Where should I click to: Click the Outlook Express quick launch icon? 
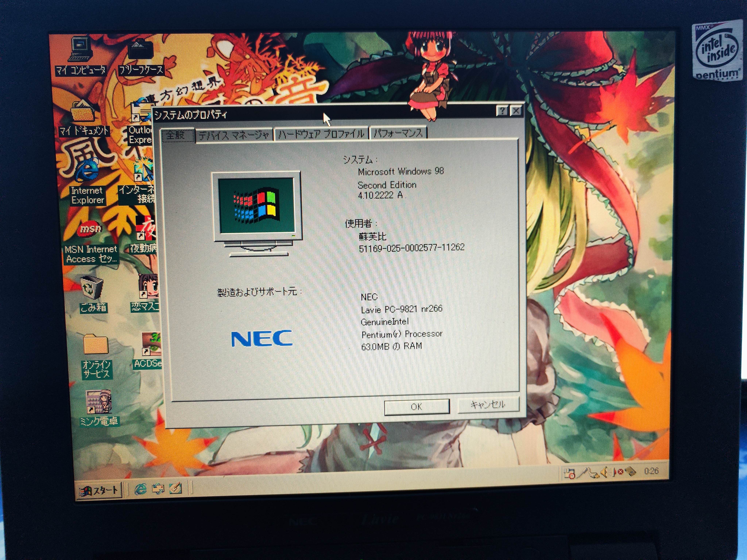pos(158,488)
